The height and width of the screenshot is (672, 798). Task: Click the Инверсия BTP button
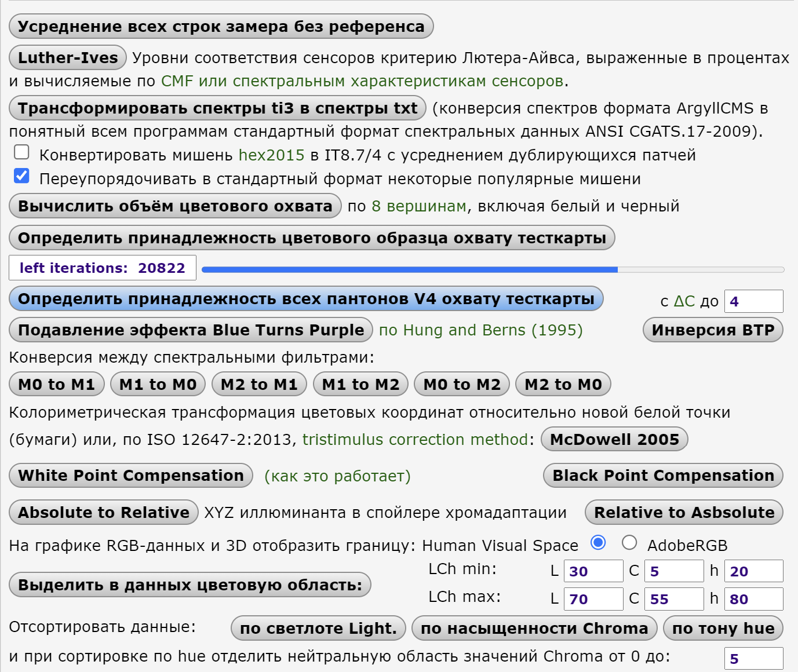pyautogui.click(x=713, y=330)
